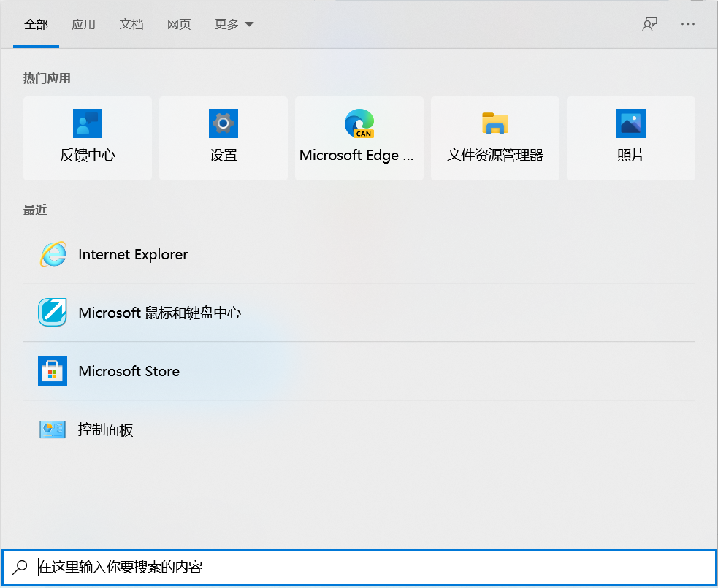Click the 控制面板 icon
The image size is (718, 588).
click(x=53, y=429)
